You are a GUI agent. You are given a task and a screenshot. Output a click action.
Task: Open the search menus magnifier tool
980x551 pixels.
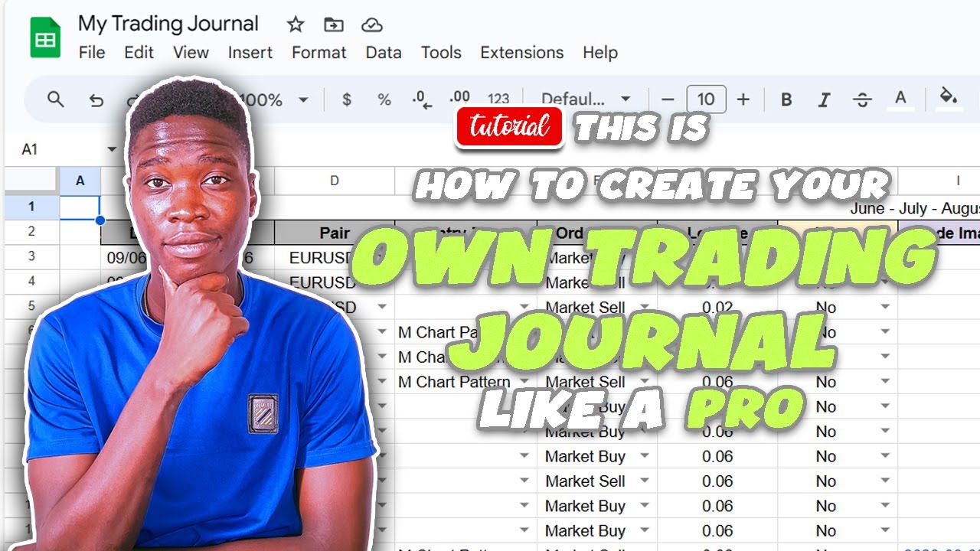55,99
